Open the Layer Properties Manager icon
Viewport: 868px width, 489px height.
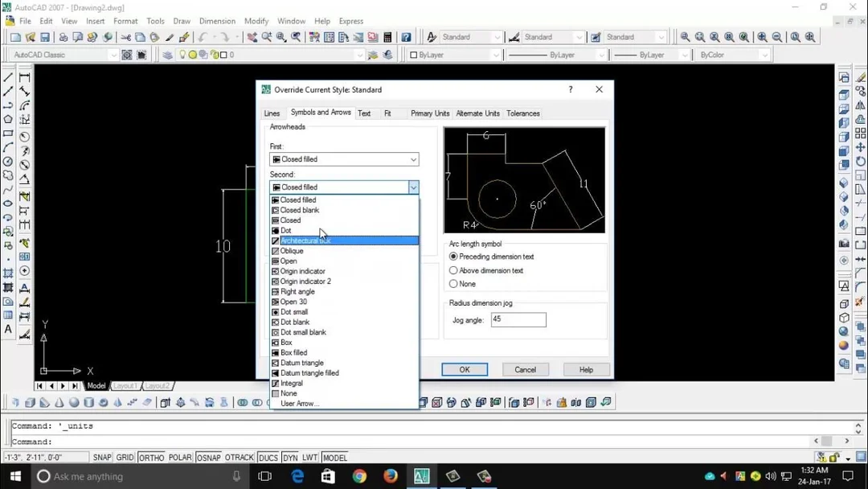point(168,55)
